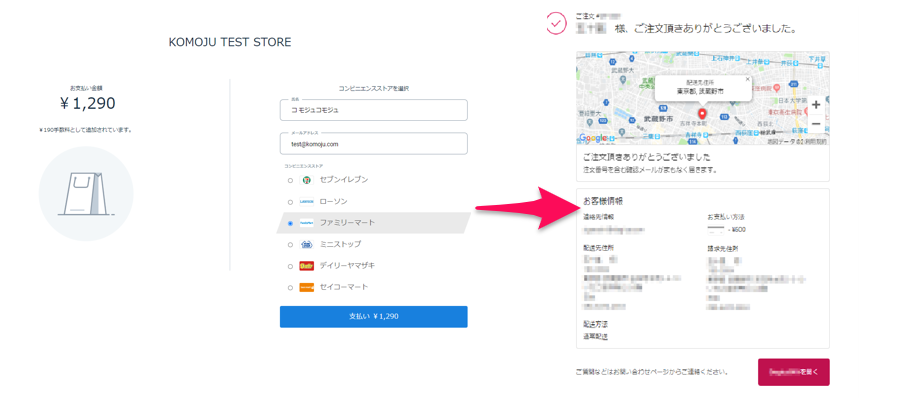The image size is (901, 400).
Task: Zoom in the map with plus
Action: pos(816,105)
